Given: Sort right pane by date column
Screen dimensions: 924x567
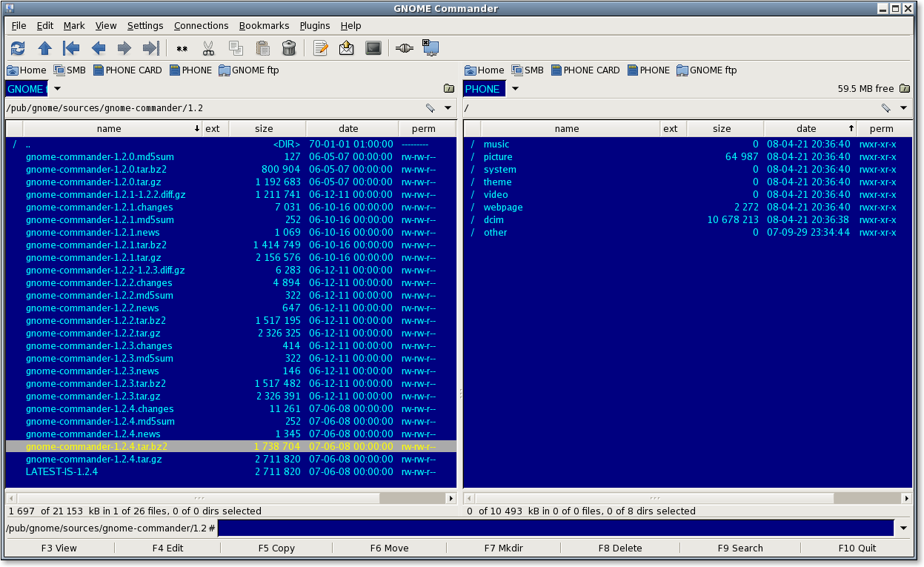Looking at the screenshot, I should (811, 129).
